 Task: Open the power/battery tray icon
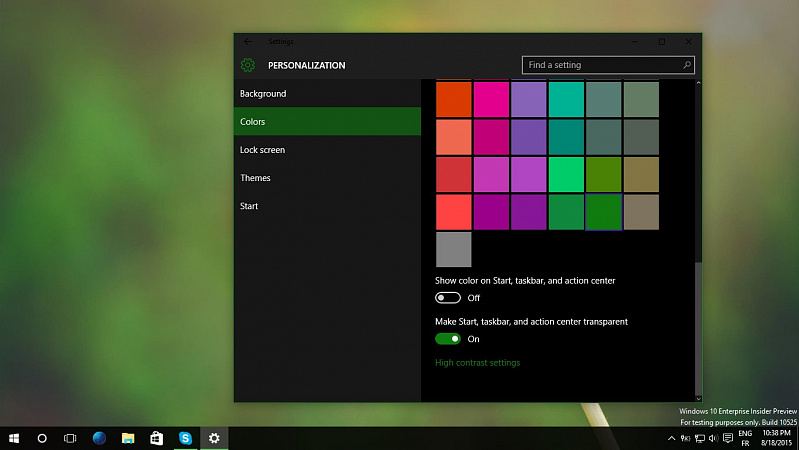685,438
